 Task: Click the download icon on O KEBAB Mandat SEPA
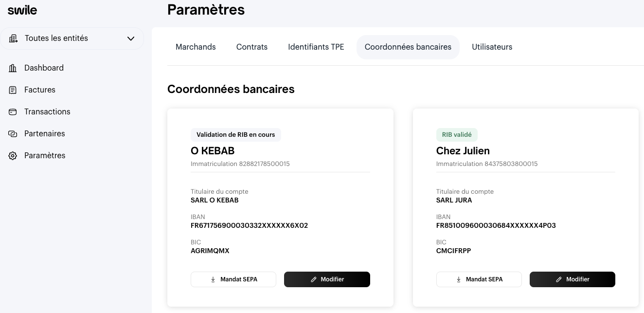click(213, 279)
